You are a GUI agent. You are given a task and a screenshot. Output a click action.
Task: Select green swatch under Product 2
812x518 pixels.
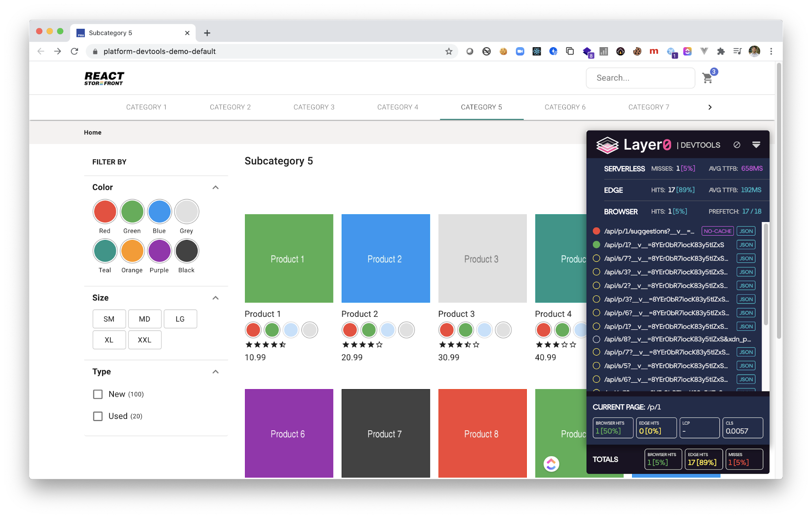[x=368, y=330]
